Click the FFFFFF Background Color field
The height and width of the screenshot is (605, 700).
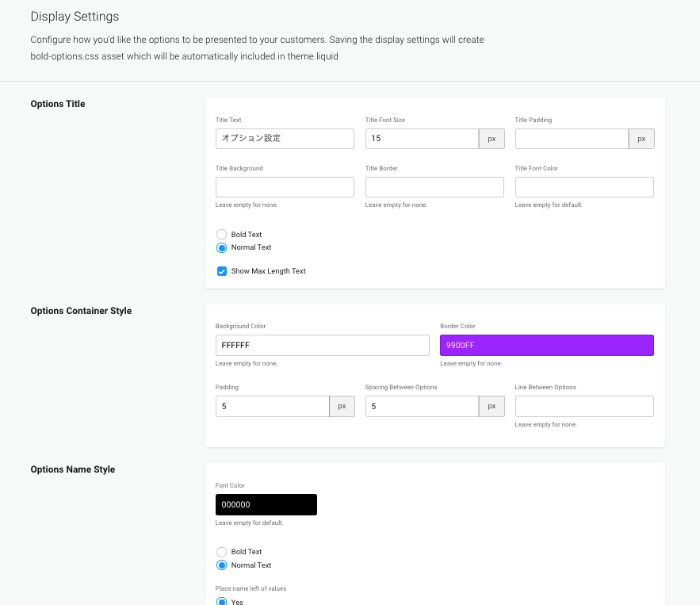[x=322, y=345]
